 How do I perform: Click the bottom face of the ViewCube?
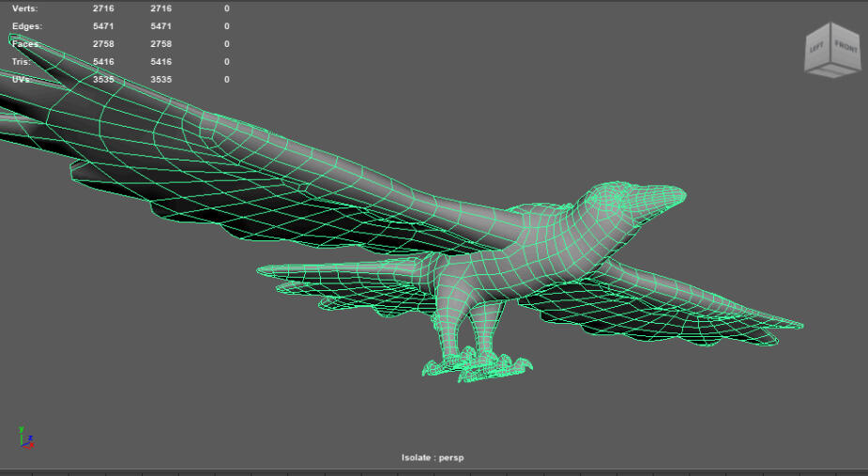click(x=832, y=72)
